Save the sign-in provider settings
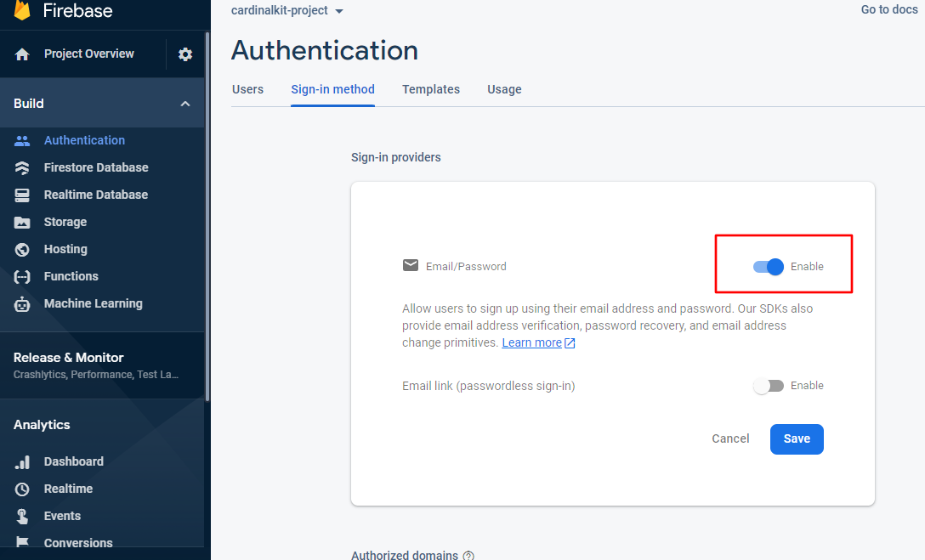 point(797,438)
